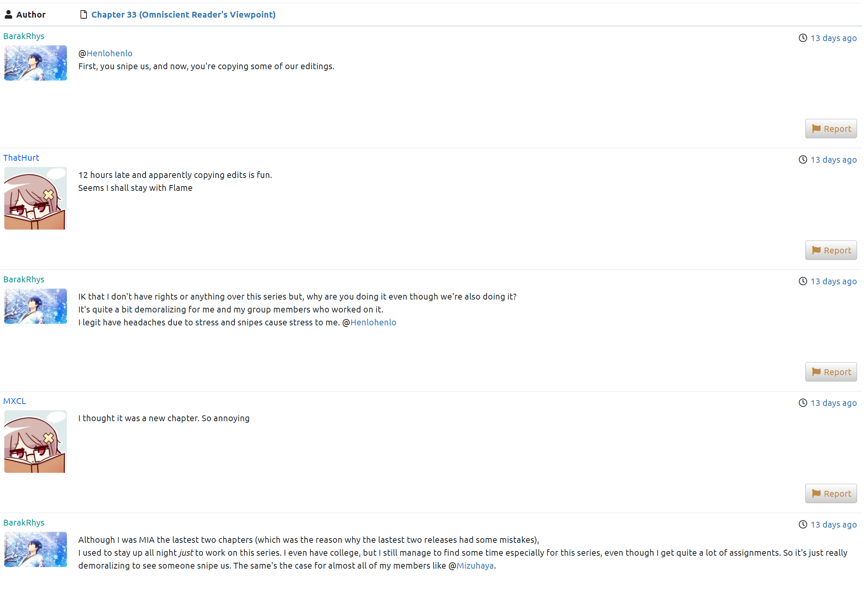This screenshot has height=605, width=868.
Task: Click the Author person icon in header
Action: click(9, 15)
